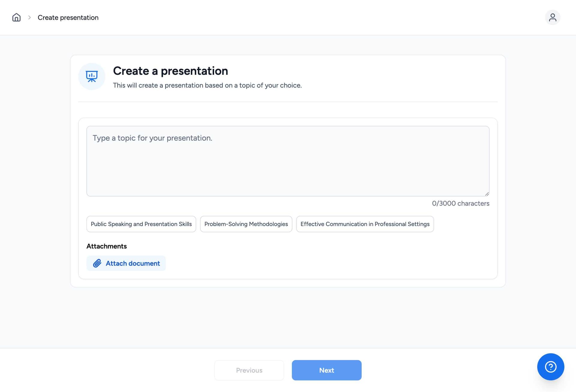Focus the presentation topic text area
This screenshot has width=576, height=392.
click(x=288, y=168)
